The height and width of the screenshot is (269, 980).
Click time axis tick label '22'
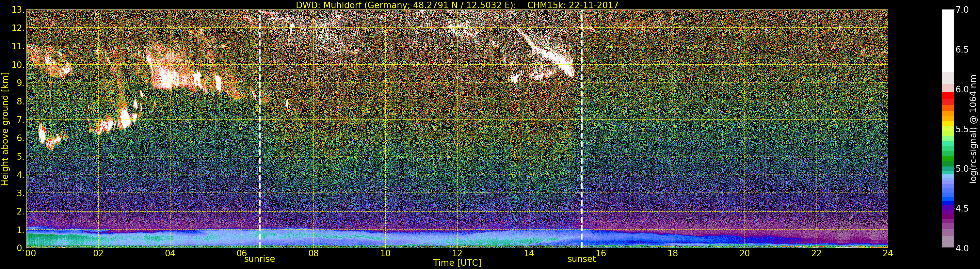click(x=816, y=253)
